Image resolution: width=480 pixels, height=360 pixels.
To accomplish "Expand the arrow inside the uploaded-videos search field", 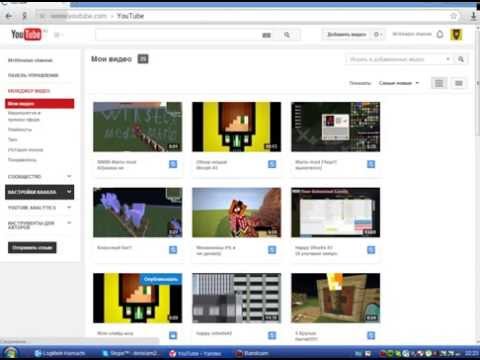I will point(448,59).
